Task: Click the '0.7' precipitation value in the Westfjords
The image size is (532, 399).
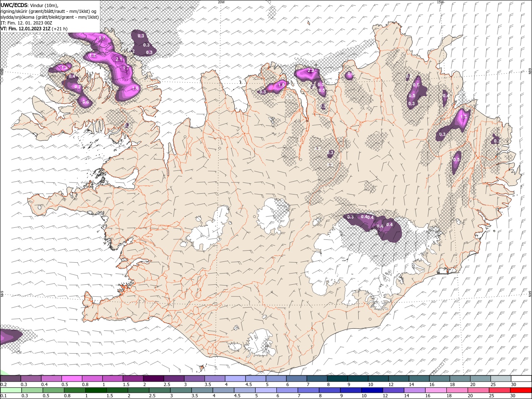Action: tap(77, 87)
